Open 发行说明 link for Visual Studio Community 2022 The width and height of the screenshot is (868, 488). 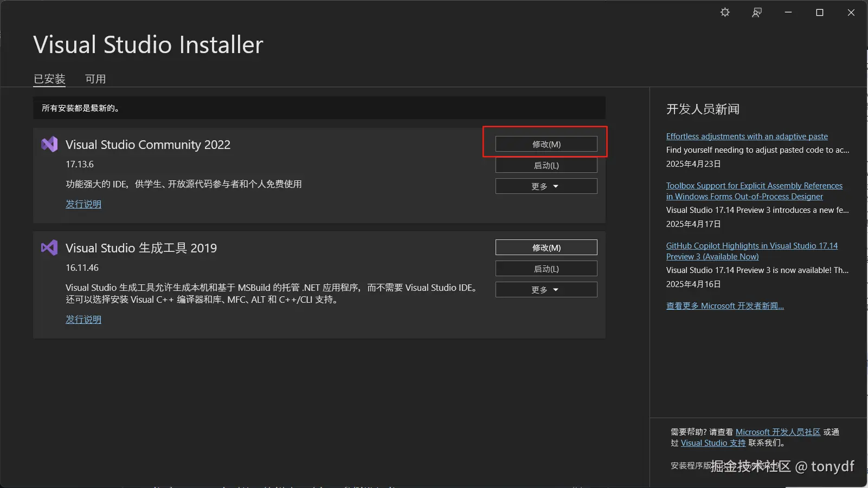click(83, 204)
